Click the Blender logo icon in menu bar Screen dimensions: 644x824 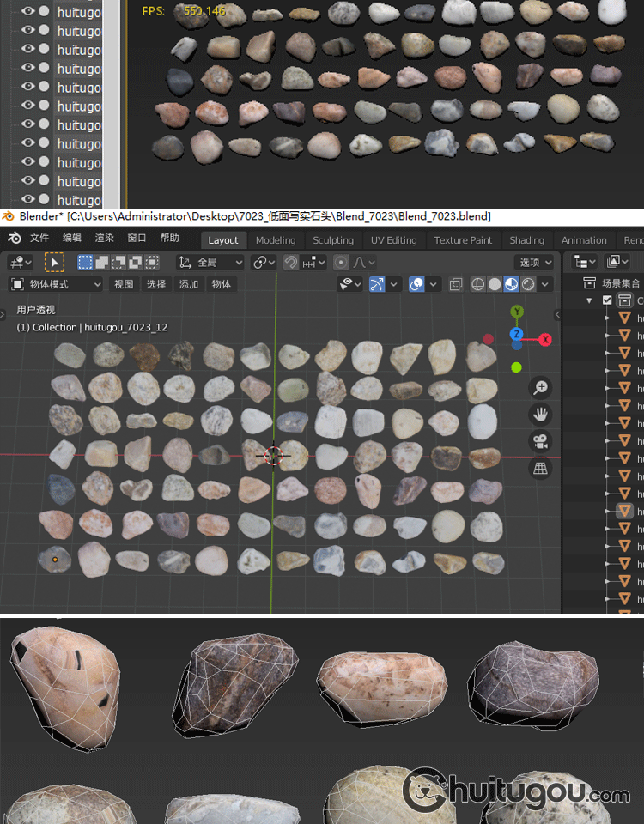point(14,239)
